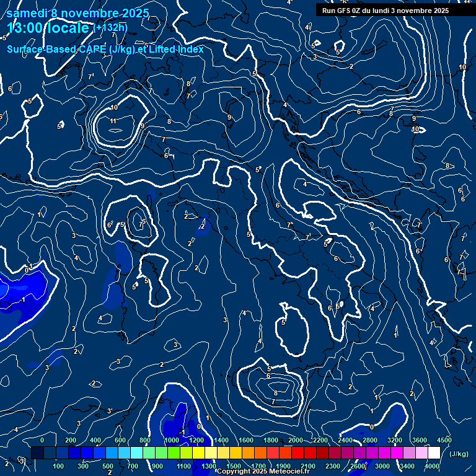Screen dimensions: 476x476
Task: Click the '1900' legend label
Action: (x=283, y=466)
